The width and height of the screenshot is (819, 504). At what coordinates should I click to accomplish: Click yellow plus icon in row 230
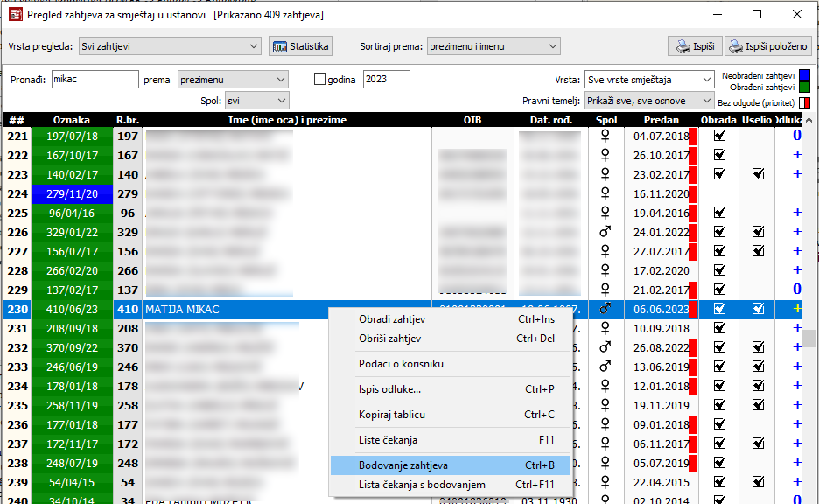tap(796, 309)
